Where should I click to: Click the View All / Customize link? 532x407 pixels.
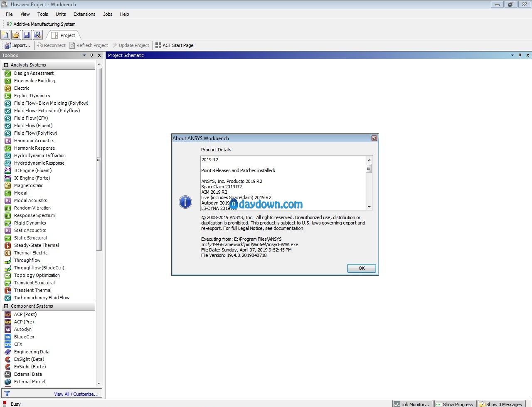click(76, 394)
